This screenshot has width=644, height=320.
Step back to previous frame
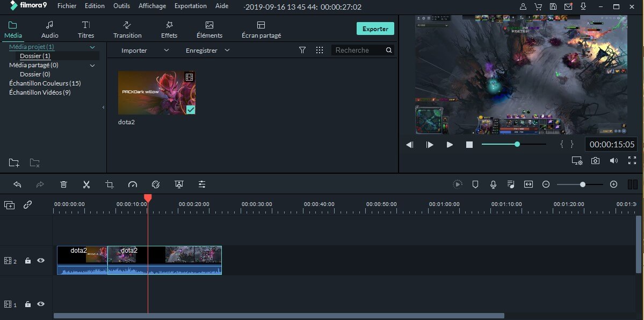(x=410, y=144)
